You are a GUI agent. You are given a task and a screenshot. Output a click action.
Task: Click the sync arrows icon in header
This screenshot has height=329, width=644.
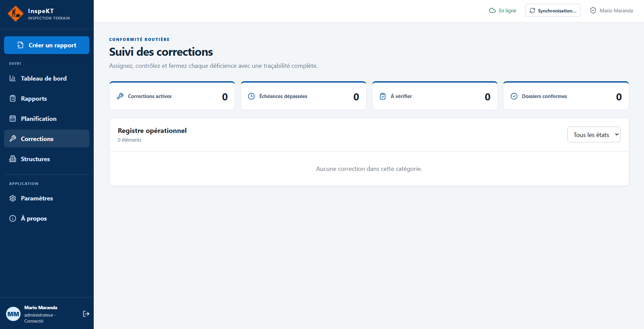coord(532,10)
